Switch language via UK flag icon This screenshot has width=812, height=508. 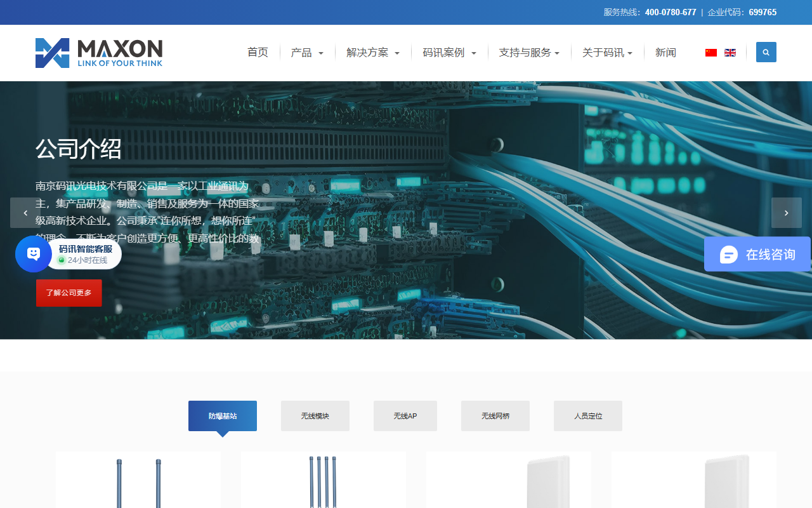[x=730, y=53]
